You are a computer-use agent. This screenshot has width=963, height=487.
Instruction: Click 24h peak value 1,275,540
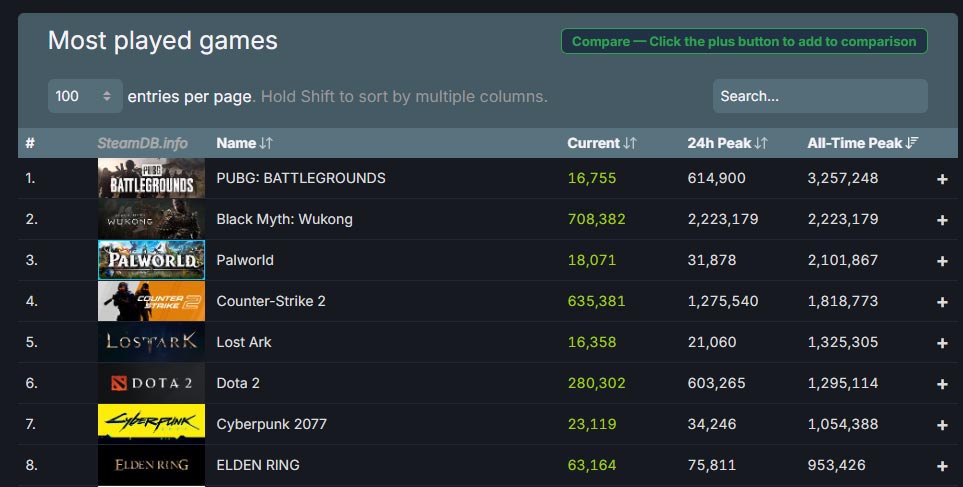pyautogui.click(x=723, y=301)
